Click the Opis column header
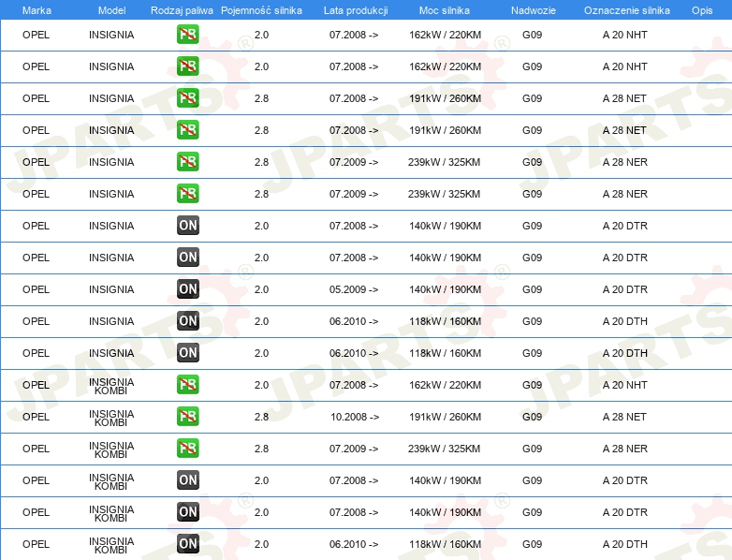Screen dimensions: 732x560 [x=702, y=10]
